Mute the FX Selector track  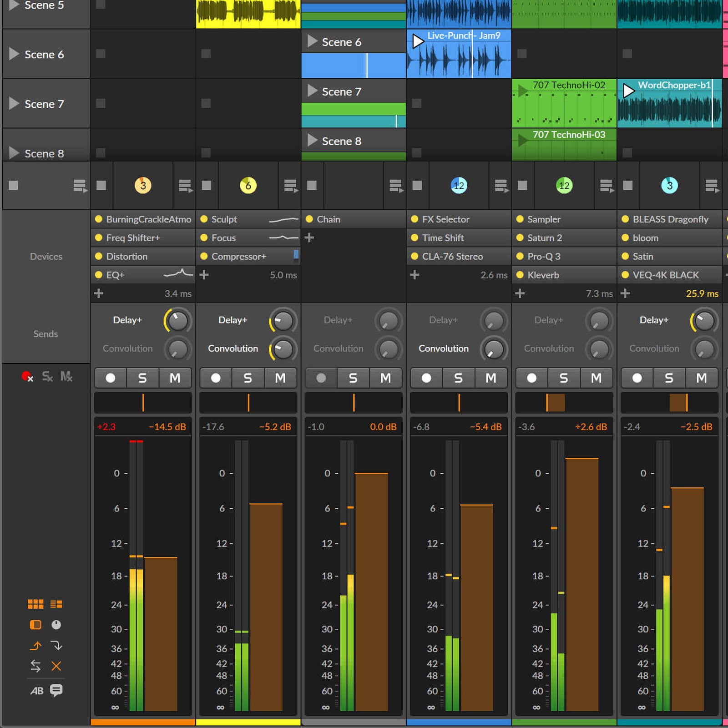click(x=491, y=378)
